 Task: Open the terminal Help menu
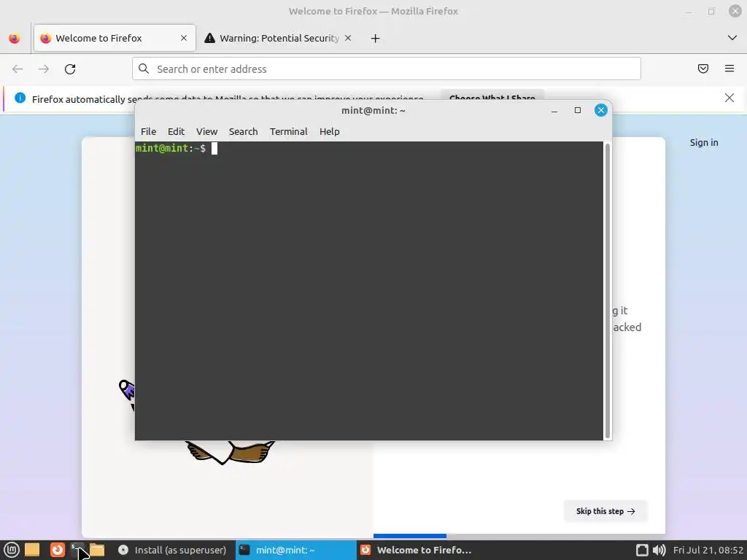pos(329,131)
